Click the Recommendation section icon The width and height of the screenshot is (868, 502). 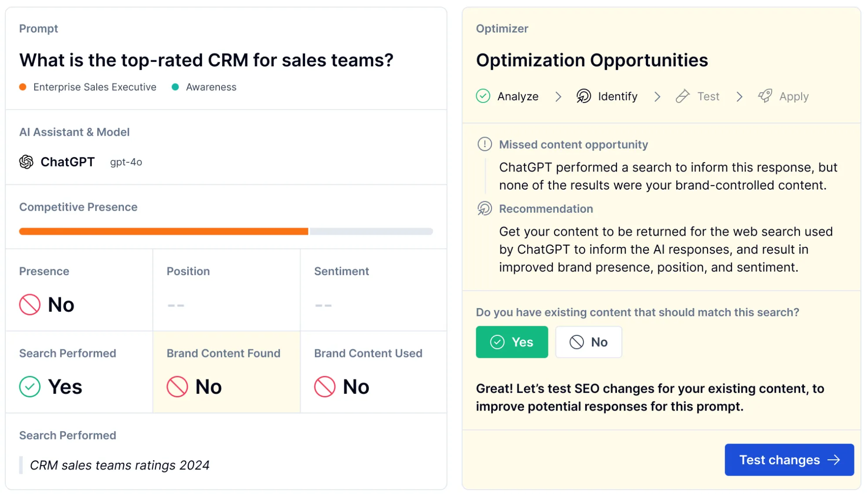click(x=485, y=208)
